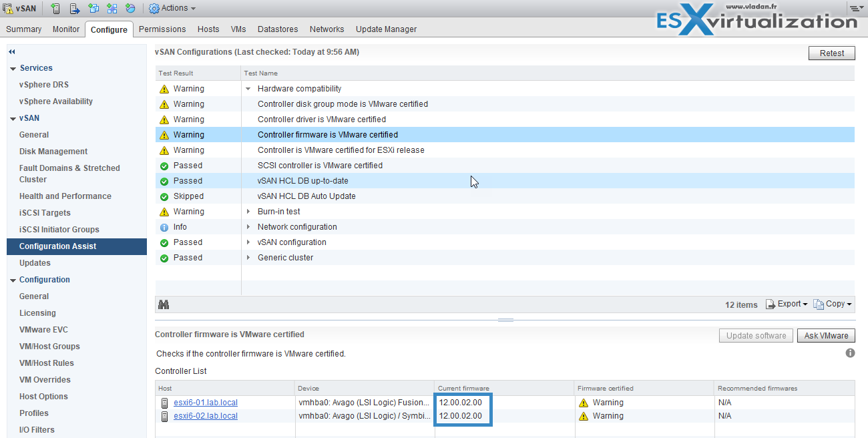Click the New Resource Pool icon
The image size is (868, 438).
click(130, 9)
